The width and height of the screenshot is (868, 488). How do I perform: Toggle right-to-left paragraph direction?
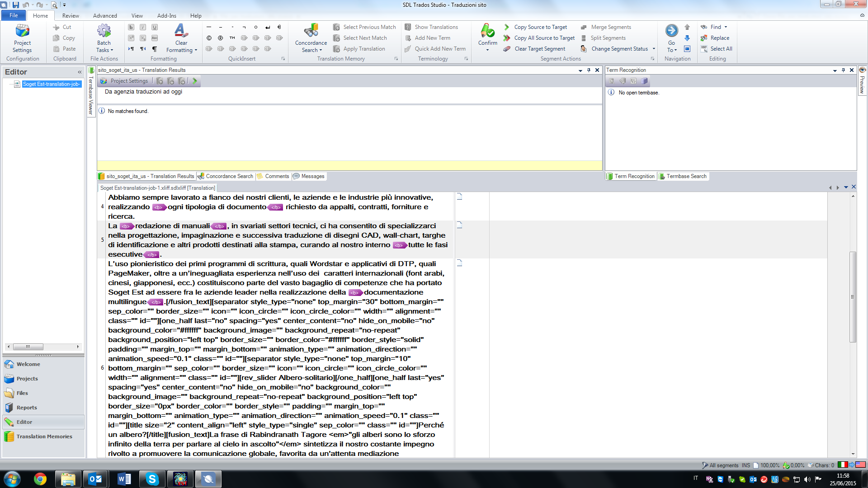(x=143, y=49)
